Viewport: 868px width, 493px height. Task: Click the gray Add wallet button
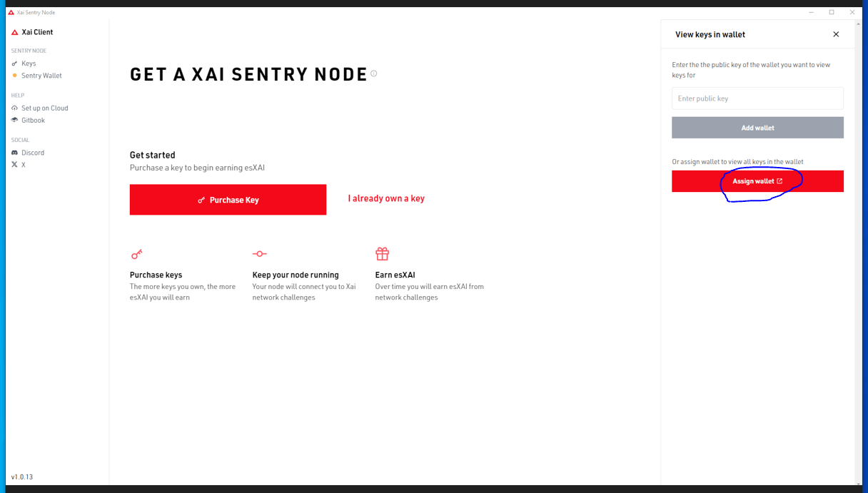(x=757, y=128)
